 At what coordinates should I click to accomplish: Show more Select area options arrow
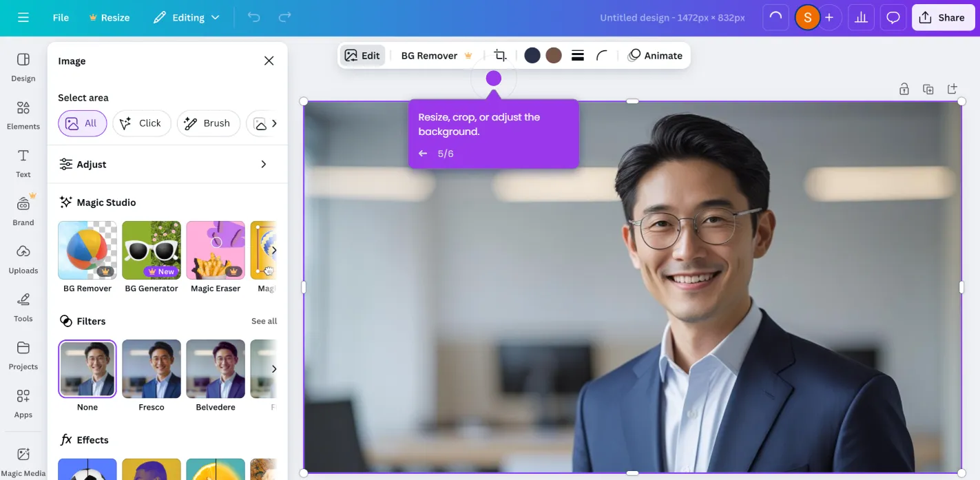point(273,123)
